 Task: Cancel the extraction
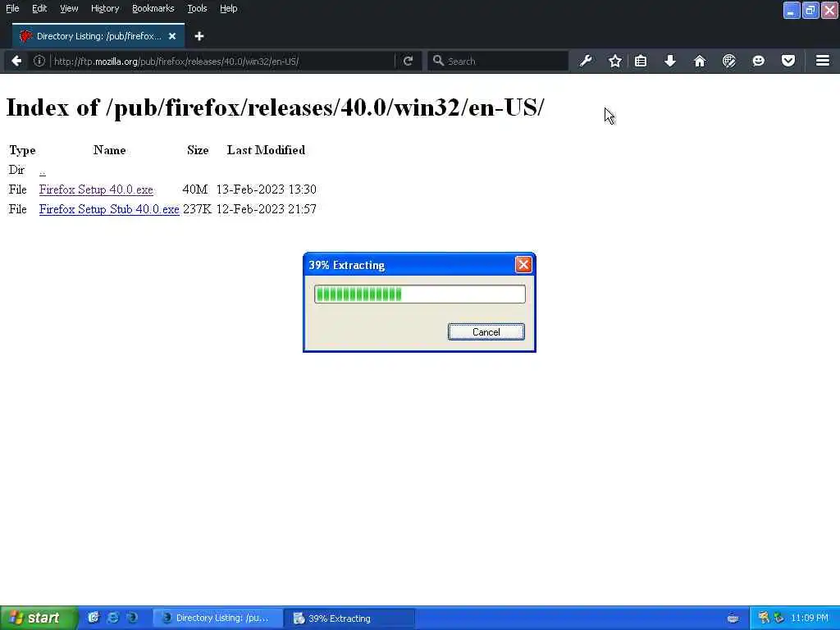(x=486, y=332)
